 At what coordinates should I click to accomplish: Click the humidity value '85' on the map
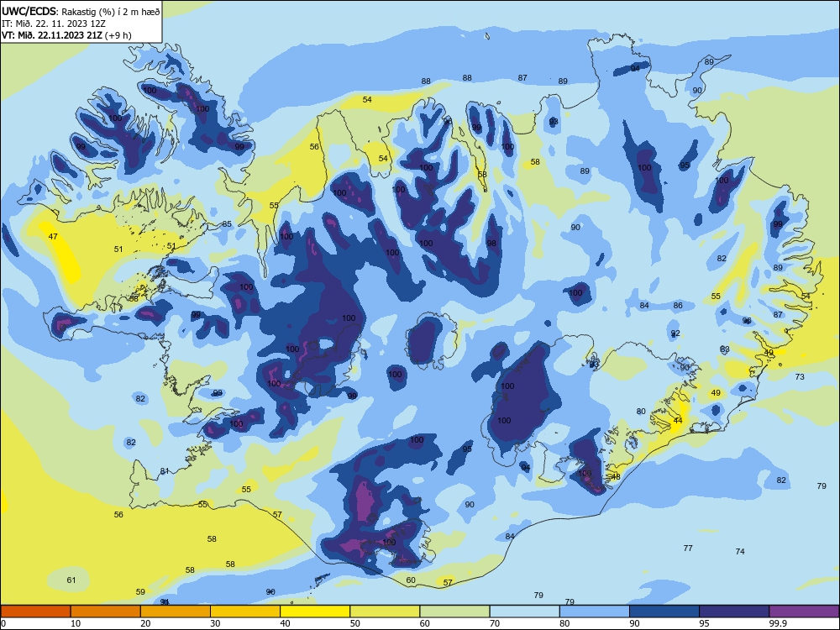coord(227,224)
